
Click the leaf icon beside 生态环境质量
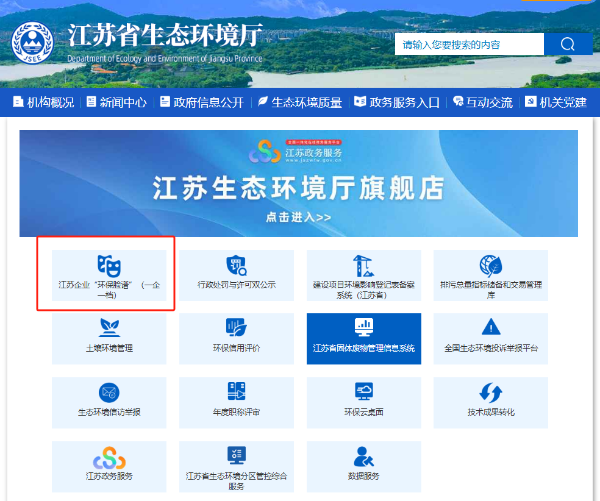pos(262,101)
